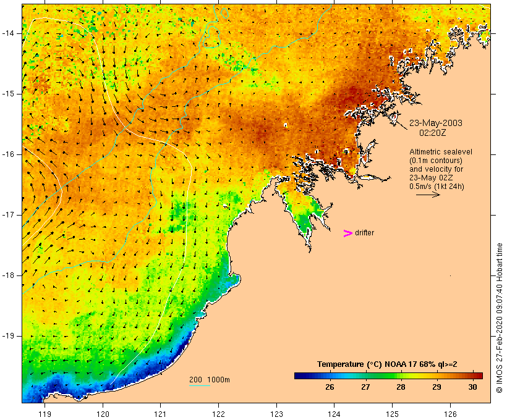507x420 pixels.
Task: Click the colorbar tick label '29'
Action: click(437, 387)
